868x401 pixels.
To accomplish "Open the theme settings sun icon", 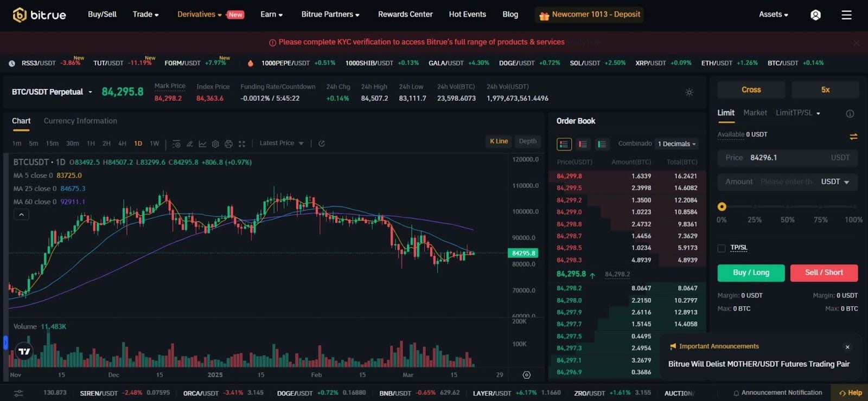I will (689, 92).
